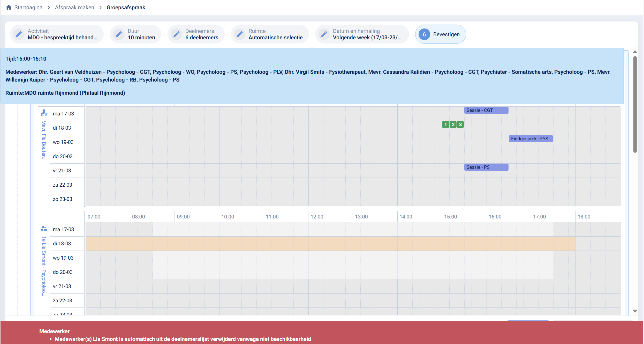Click orange highlighted di 18-03 row

[x=330, y=244]
